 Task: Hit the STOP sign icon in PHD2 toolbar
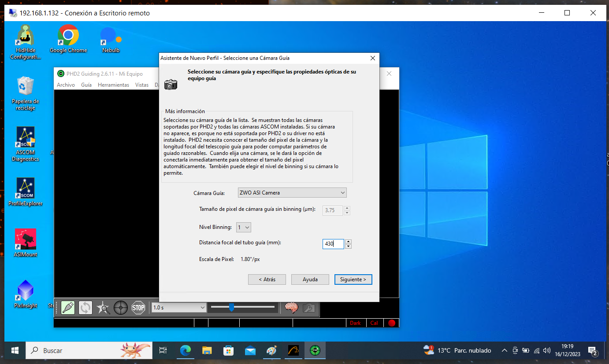coord(138,307)
